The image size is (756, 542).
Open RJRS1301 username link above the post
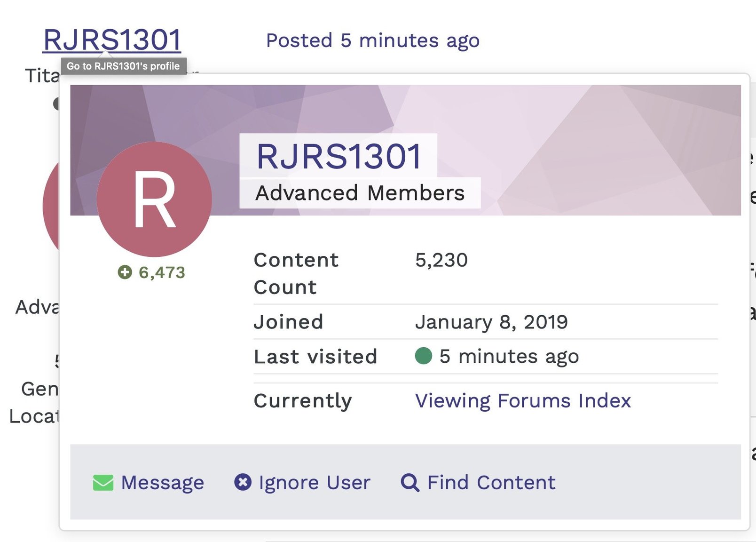pyautogui.click(x=112, y=40)
